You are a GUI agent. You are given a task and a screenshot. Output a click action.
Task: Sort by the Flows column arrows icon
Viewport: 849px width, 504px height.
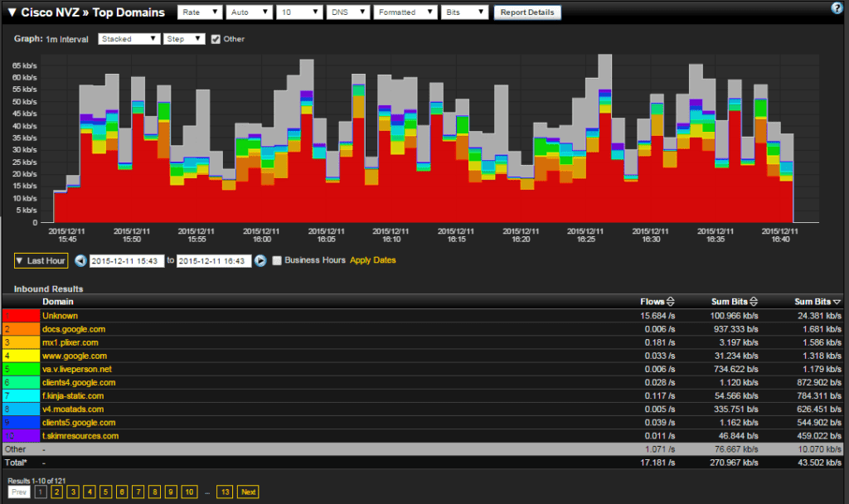(670, 302)
